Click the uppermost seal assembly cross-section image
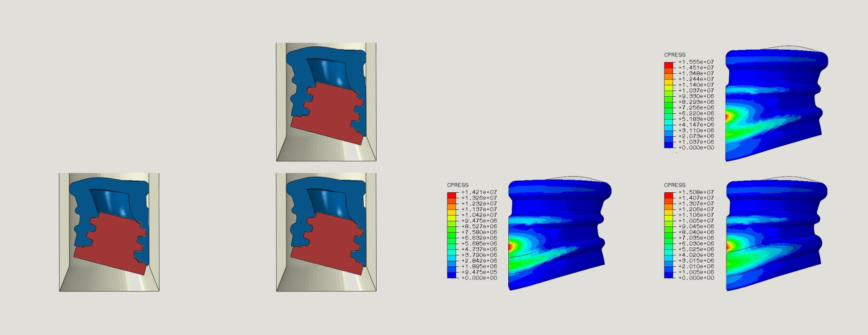Viewport: 868px width, 335px height. [326, 102]
